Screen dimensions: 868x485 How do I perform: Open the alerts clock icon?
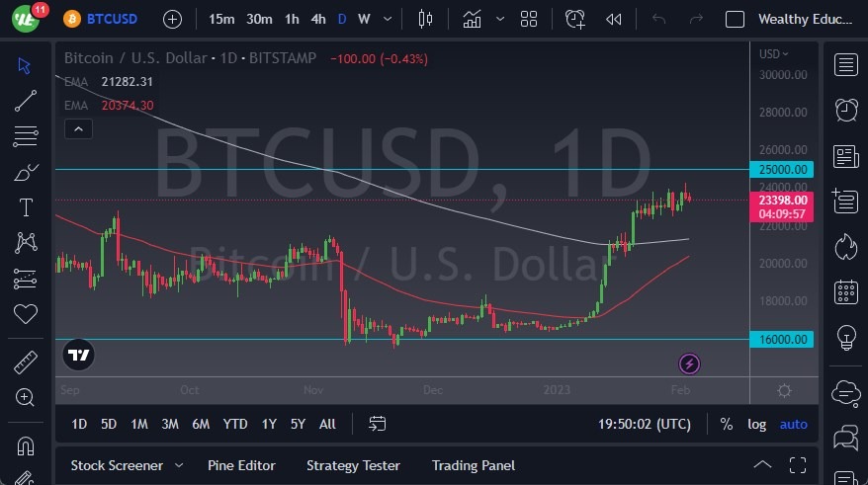(845, 111)
